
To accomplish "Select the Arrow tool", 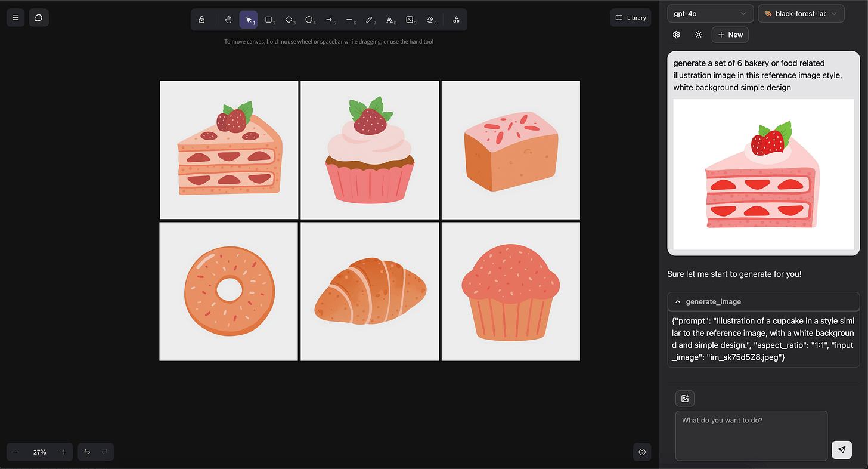I will click(x=330, y=19).
